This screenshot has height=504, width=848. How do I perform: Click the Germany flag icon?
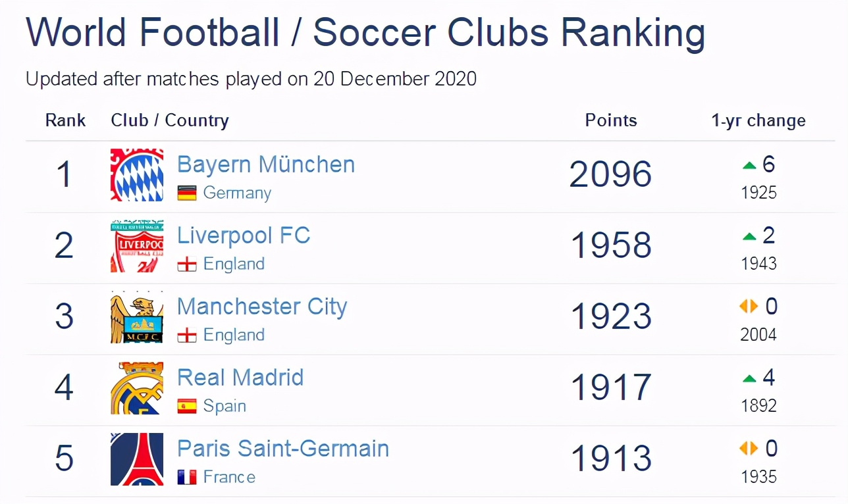tap(187, 193)
